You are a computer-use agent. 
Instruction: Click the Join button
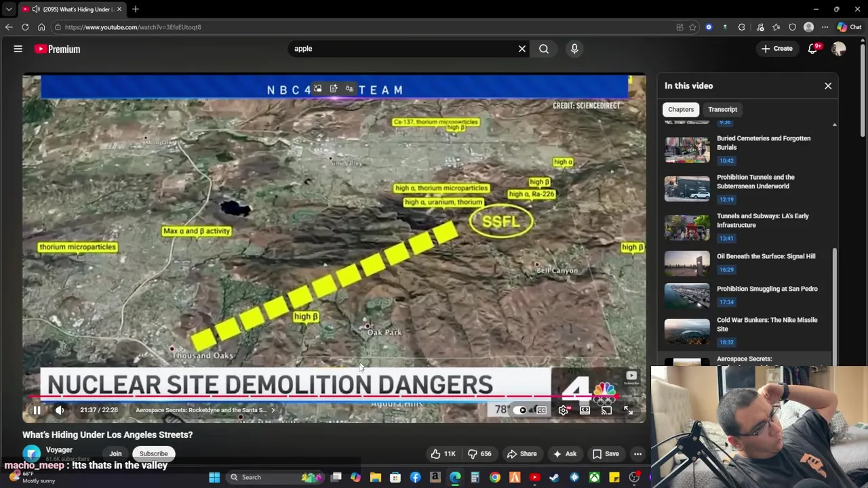point(115,454)
